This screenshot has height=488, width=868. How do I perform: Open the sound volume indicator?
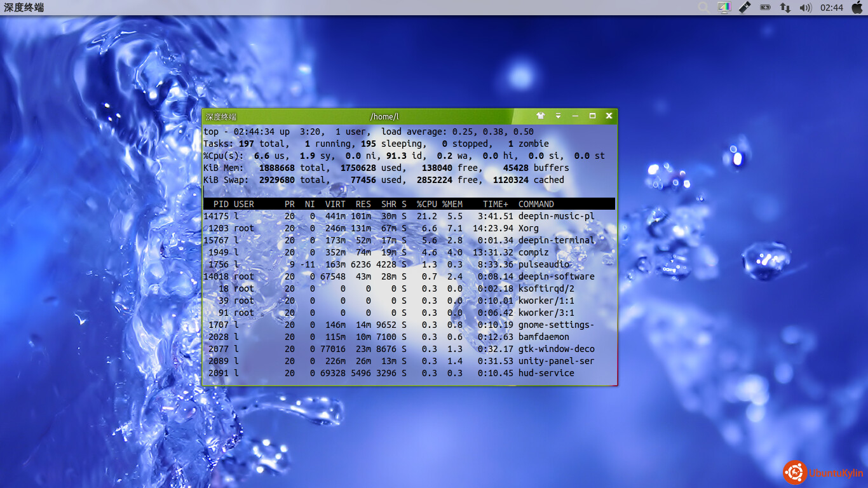pos(806,8)
